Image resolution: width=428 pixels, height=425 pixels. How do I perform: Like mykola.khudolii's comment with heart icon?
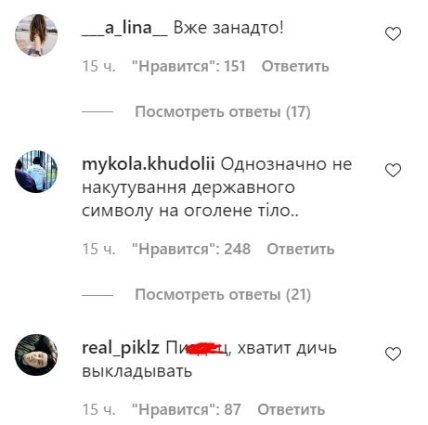pos(393,170)
